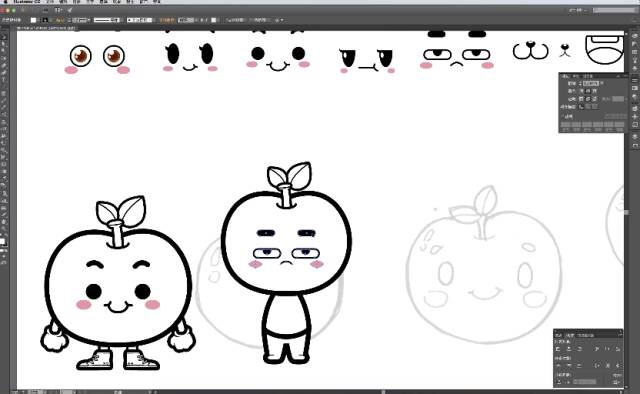Open the Arrange Documents icon in app bar

pyautogui.click(x=58, y=10)
